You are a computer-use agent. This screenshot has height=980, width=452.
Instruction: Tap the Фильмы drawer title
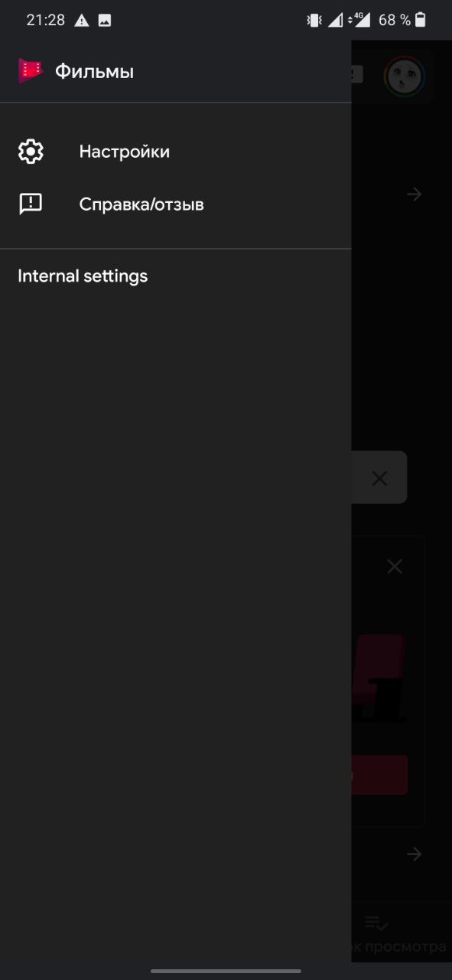[94, 71]
